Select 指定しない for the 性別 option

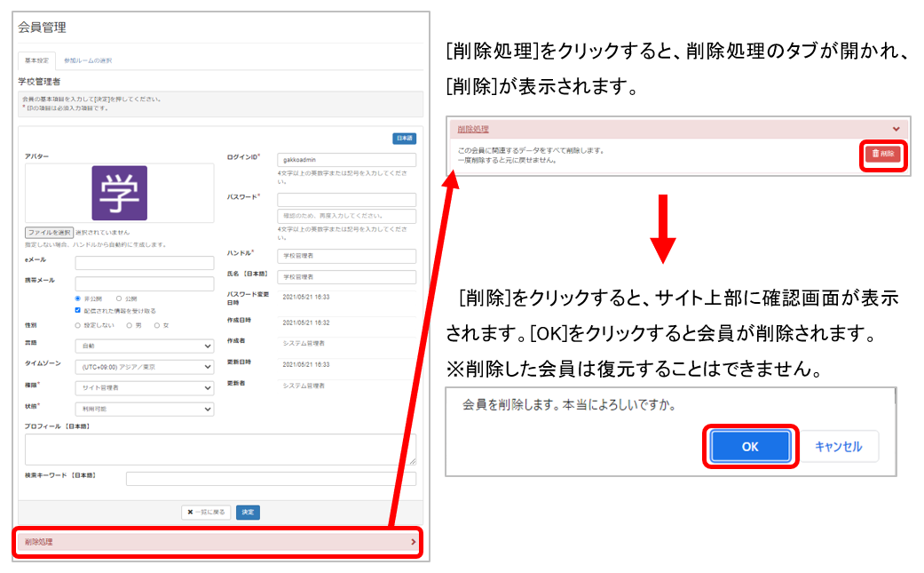pos(78,325)
